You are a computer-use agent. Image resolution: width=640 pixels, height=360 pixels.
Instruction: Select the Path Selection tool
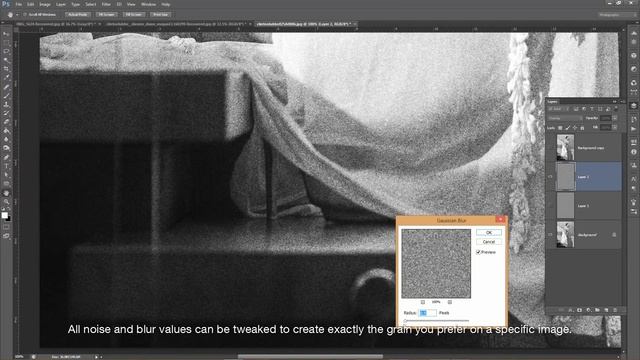[x=6, y=175]
